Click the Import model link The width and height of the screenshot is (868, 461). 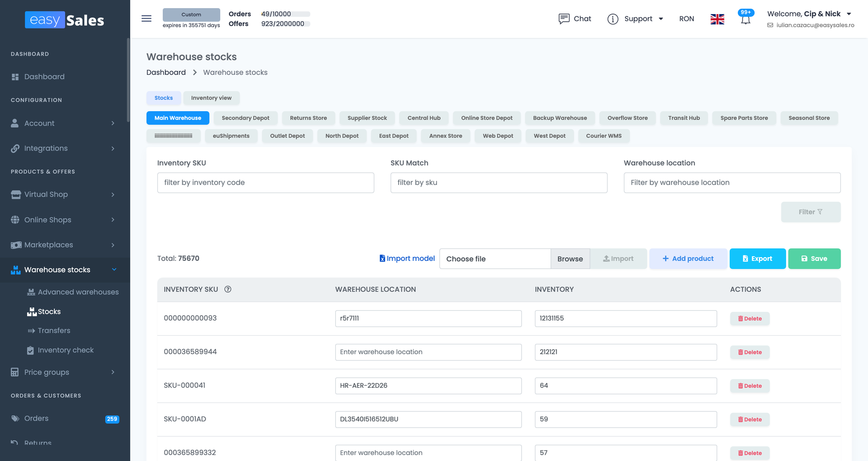[x=407, y=259]
